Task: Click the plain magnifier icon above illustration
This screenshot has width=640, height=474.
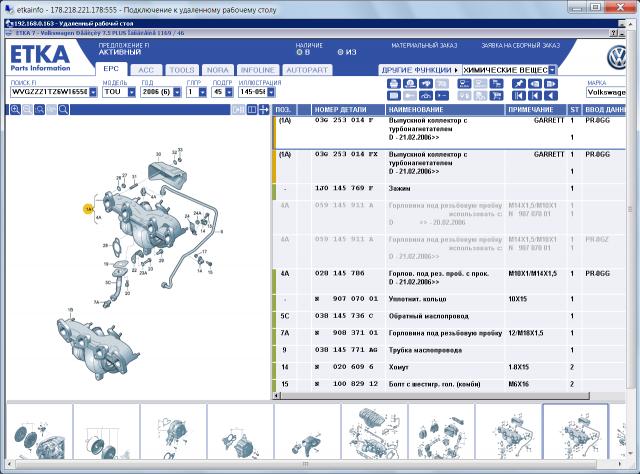Action: 63,109
